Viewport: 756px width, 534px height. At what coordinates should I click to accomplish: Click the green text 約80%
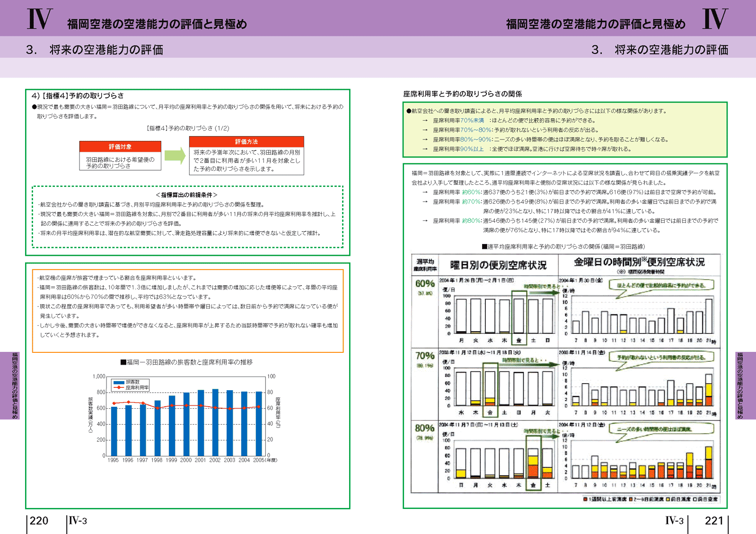(471, 221)
